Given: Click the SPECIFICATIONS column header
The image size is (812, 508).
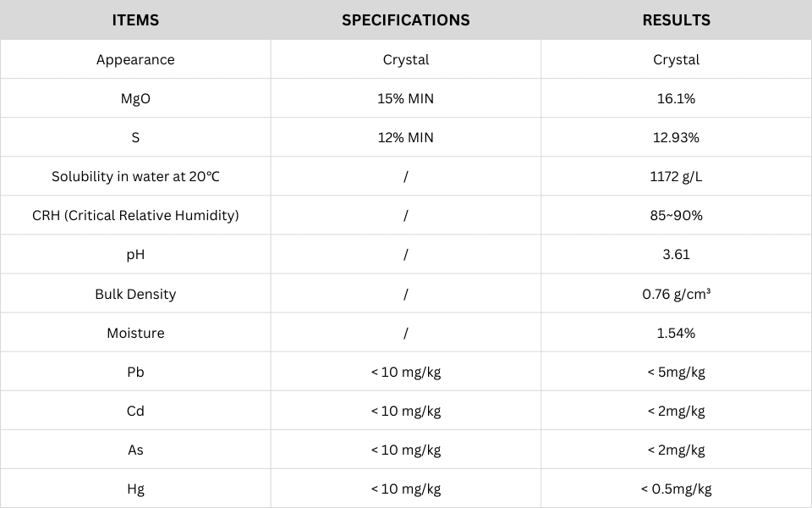Looking at the screenshot, I should 406,20.
